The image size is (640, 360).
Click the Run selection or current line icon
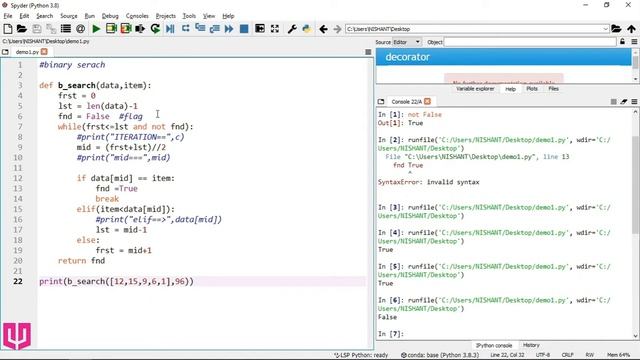point(140,29)
